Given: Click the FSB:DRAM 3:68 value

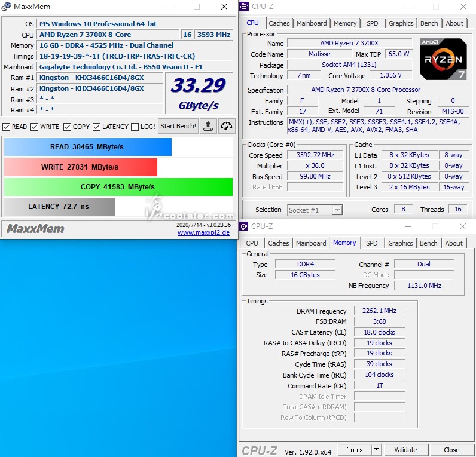Looking at the screenshot, I should pyautogui.click(x=379, y=321).
